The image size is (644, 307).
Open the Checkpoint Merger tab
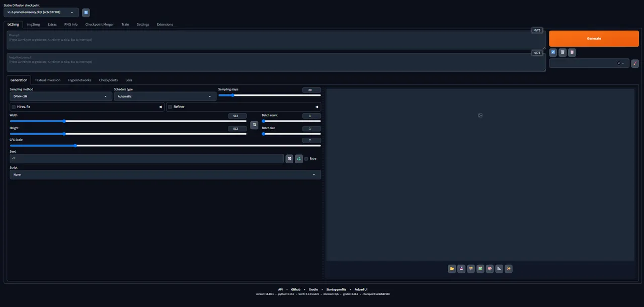(x=100, y=24)
